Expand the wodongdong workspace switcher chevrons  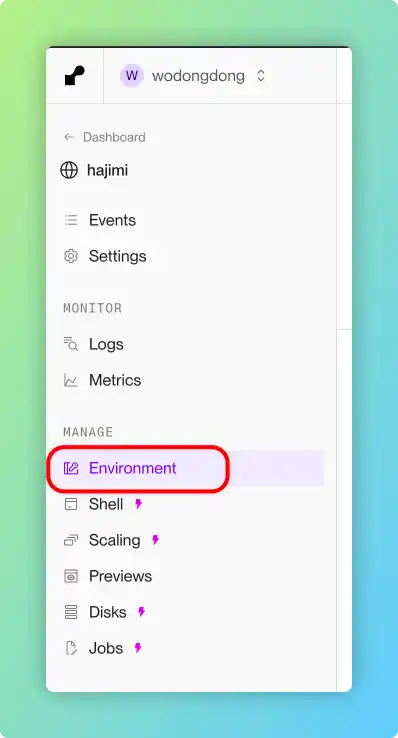(x=261, y=76)
